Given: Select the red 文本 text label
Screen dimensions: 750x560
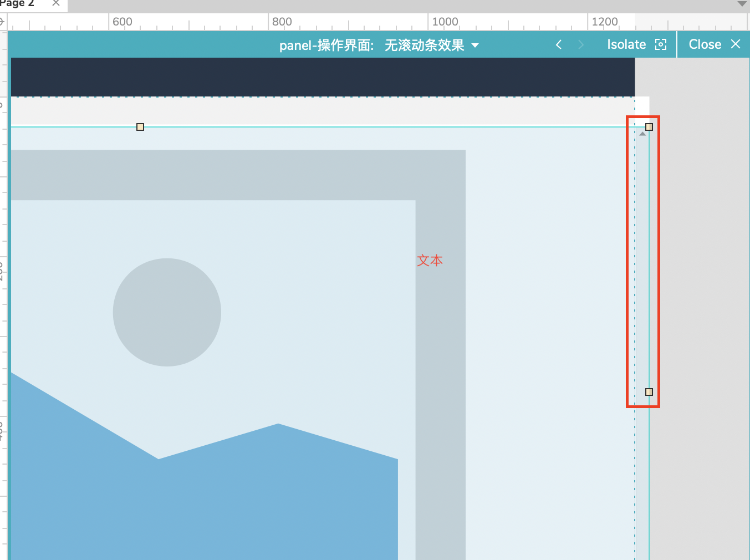Looking at the screenshot, I should coord(430,260).
